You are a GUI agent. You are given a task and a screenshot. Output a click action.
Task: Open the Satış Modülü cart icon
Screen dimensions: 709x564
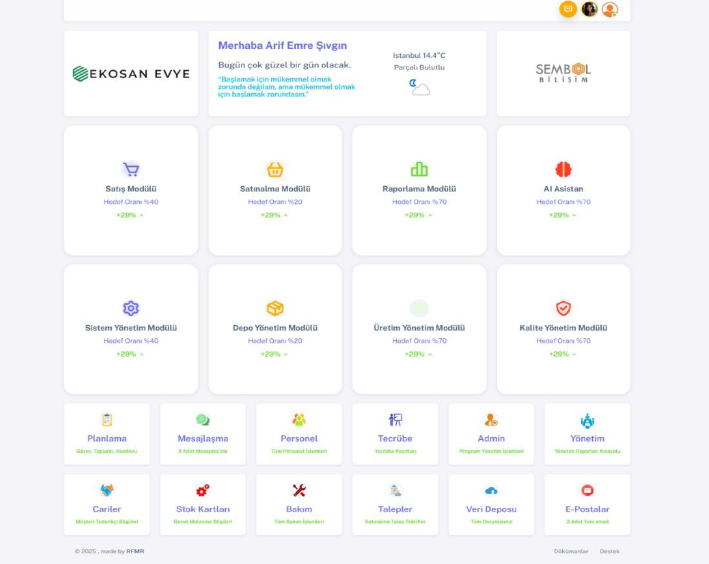tap(131, 170)
